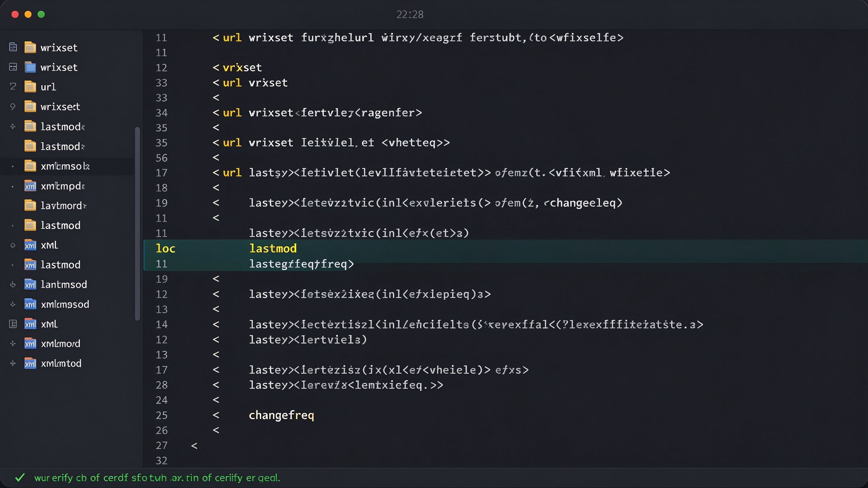Select the lavtmord label in sidebar

64,206
